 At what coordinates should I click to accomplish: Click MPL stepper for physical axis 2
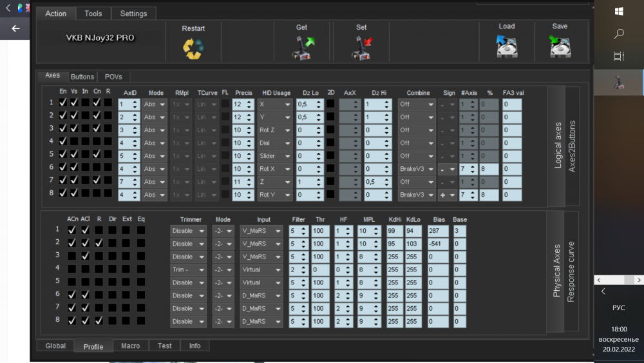(376, 244)
